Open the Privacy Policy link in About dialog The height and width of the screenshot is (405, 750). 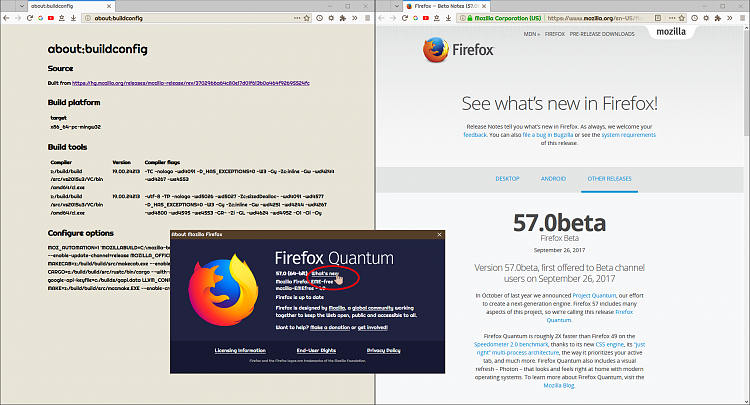coord(384,350)
